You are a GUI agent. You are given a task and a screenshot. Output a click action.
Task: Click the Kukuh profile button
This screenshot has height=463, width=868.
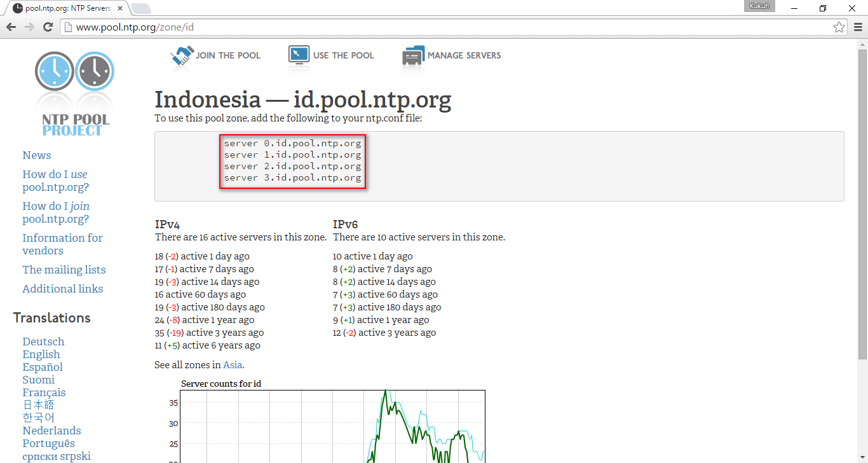(x=759, y=6)
